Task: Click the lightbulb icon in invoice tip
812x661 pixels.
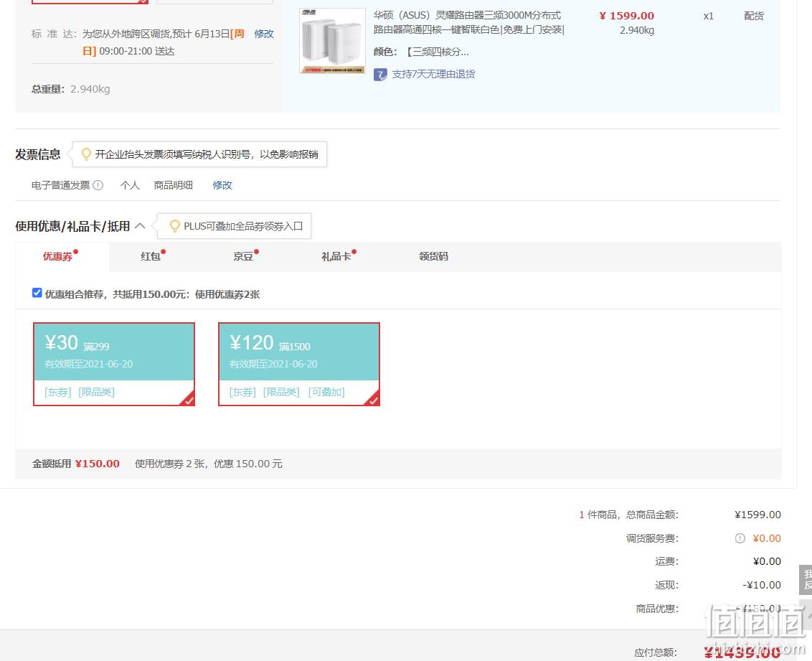Action: pyautogui.click(x=87, y=154)
